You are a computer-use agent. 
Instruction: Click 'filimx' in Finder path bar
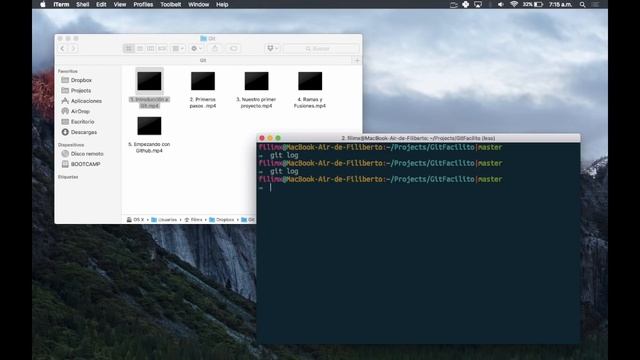193,220
